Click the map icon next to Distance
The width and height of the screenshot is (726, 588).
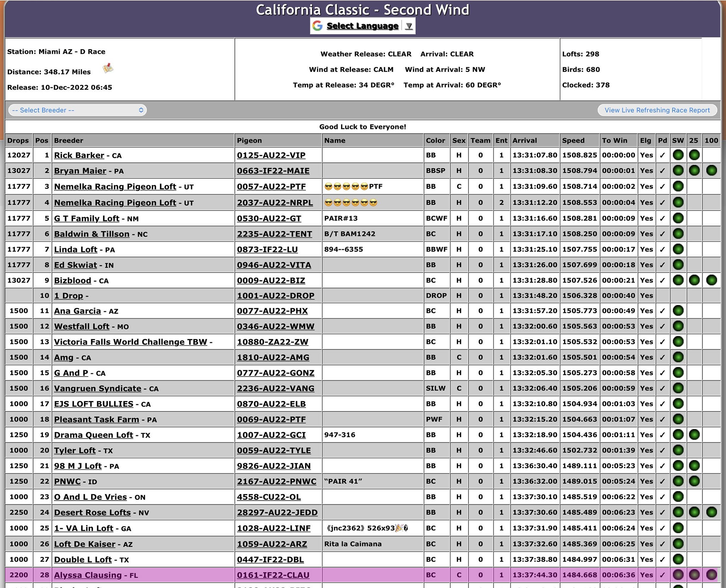tap(108, 68)
